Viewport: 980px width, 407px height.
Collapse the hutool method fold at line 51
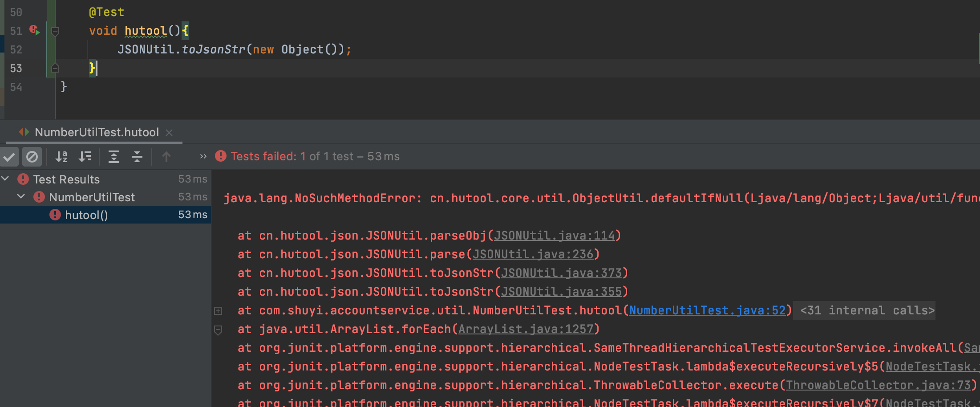click(x=55, y=31)
